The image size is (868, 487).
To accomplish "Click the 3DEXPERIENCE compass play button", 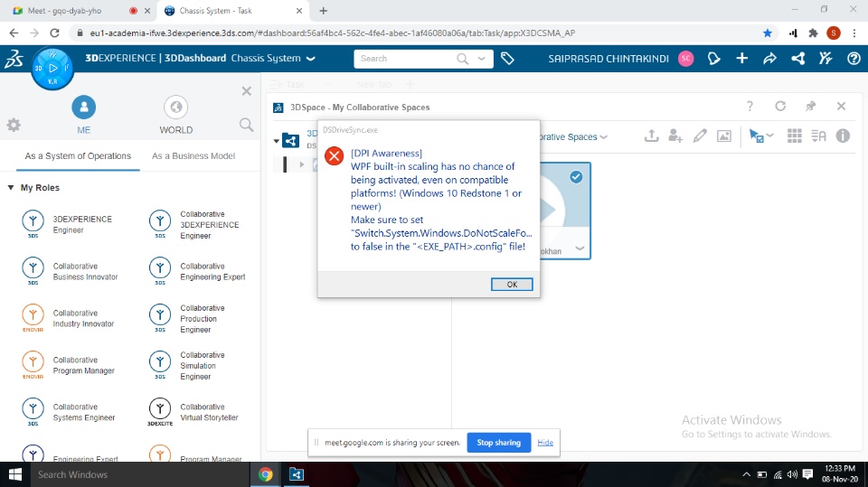I will click(x=53, y=68).
